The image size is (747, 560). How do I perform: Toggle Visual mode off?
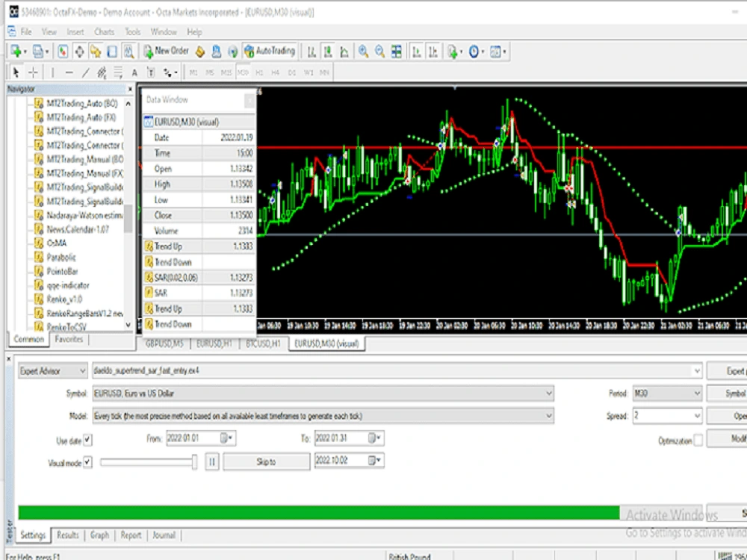pyautogui.click(x=87, y=461)
